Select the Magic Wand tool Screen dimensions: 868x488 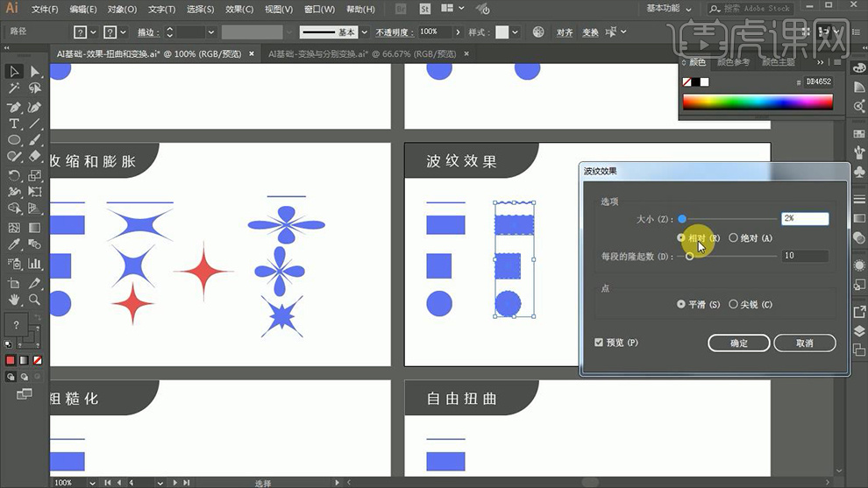[14, 88]
